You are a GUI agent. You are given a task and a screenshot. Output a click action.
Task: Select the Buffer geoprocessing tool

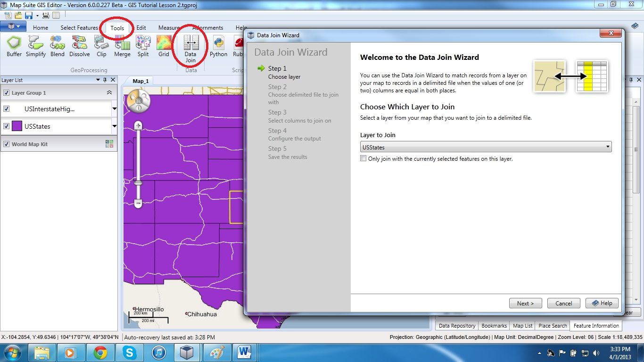(x=14, y=46)
